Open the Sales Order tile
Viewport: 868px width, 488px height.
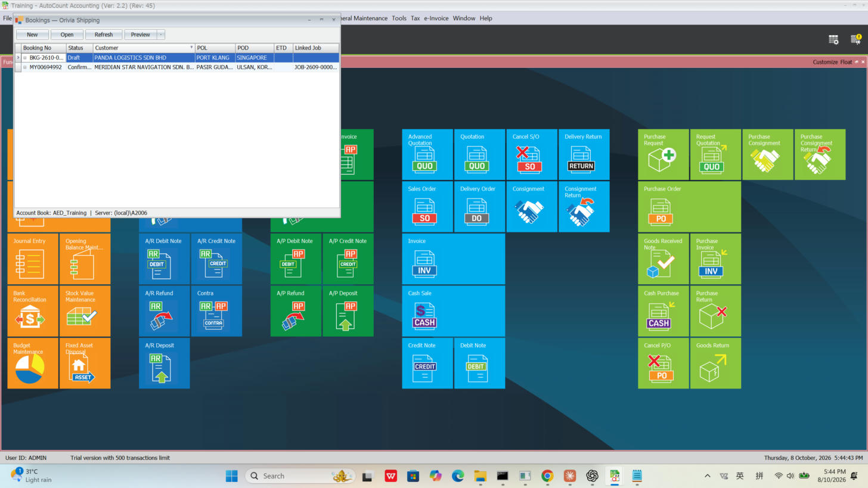point(427,206)
